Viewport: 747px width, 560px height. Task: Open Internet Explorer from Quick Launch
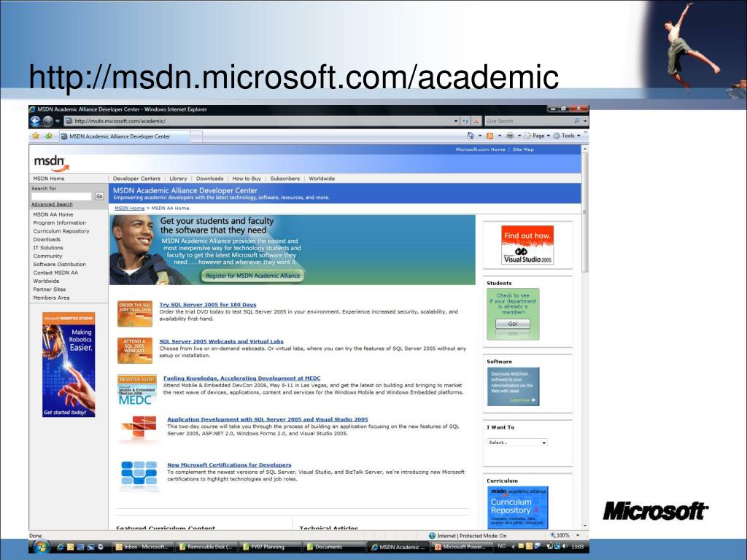coord(61,547)
